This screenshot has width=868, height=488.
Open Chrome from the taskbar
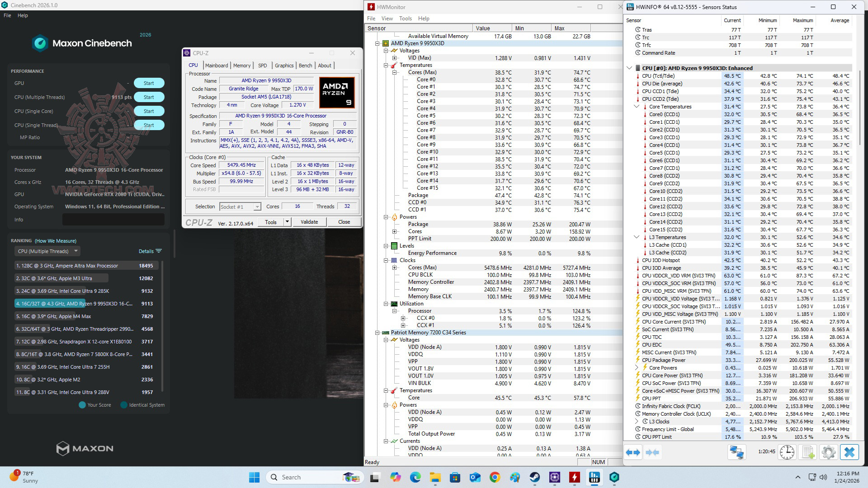tap(495, 477)
